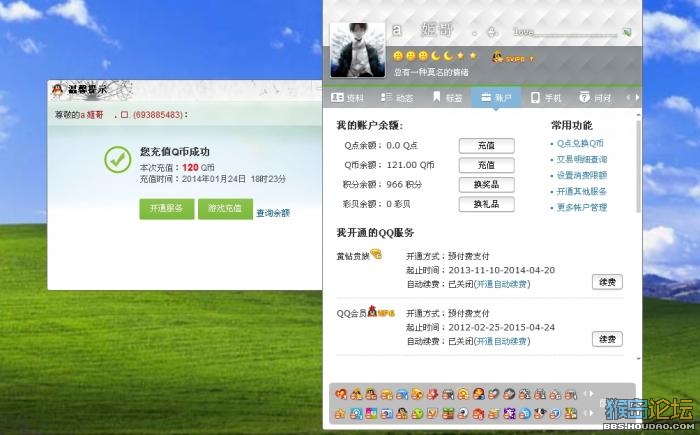Click the purple star service icon
The width and height of the screenshot is (700, 435).
coord(509,413)
